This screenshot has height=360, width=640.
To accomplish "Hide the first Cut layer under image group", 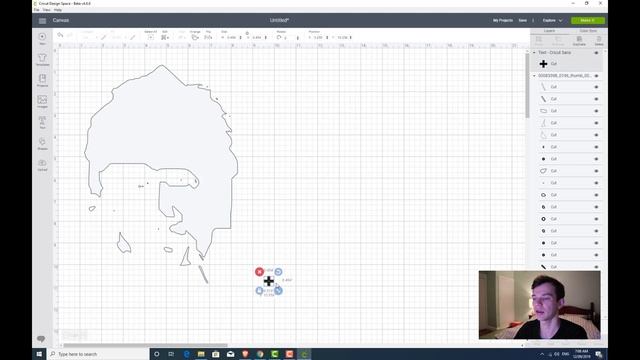I will [x=596, y=87].
